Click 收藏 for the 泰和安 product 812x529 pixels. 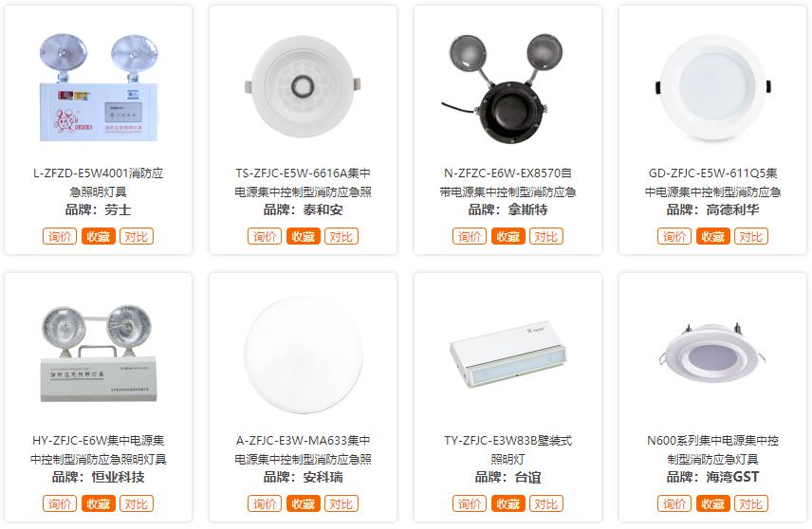[x=303, y=237]
